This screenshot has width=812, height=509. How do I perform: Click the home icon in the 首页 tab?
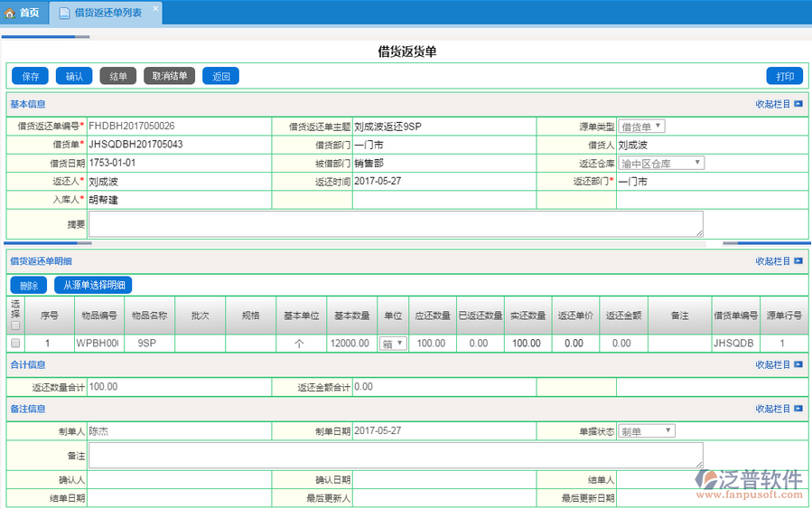(10, 13)
